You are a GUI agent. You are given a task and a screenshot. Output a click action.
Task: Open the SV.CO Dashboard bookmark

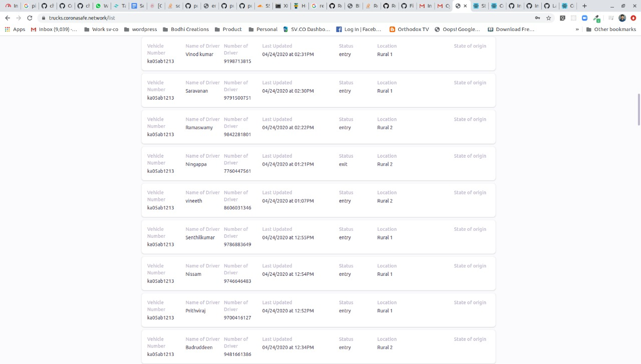coord(306,29)
